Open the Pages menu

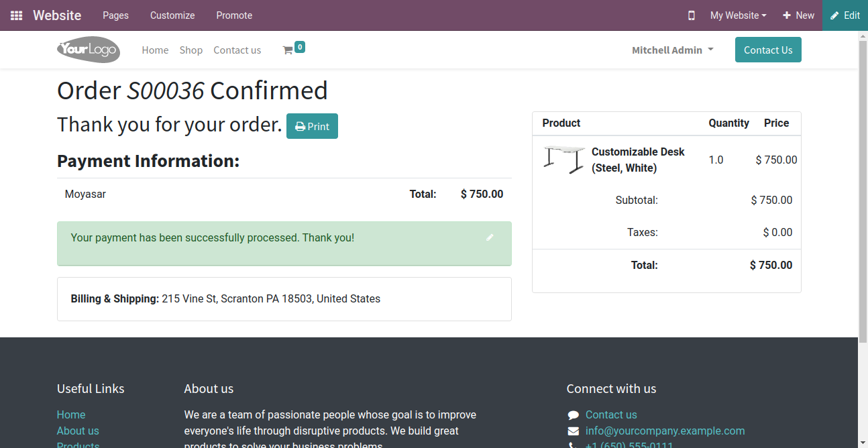(115, 15)
